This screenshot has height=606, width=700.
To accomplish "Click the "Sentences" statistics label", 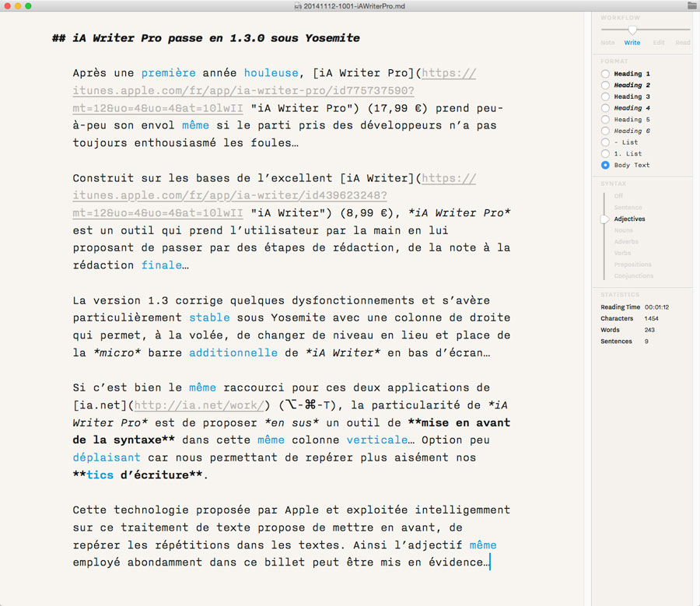I will click(616, 342).
